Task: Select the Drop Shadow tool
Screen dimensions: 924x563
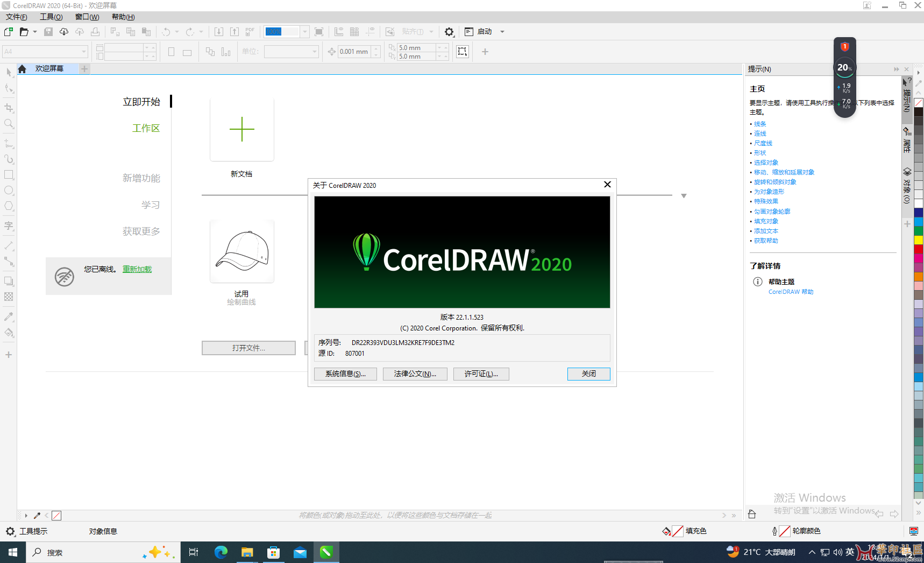Action: click(x=9, y=281)
